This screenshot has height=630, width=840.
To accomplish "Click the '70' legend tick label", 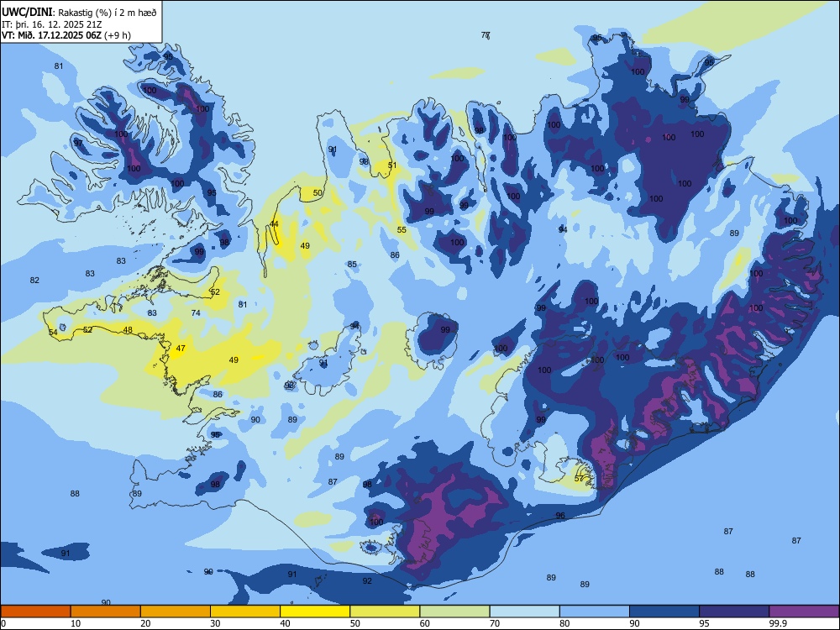I will (495, 623).
